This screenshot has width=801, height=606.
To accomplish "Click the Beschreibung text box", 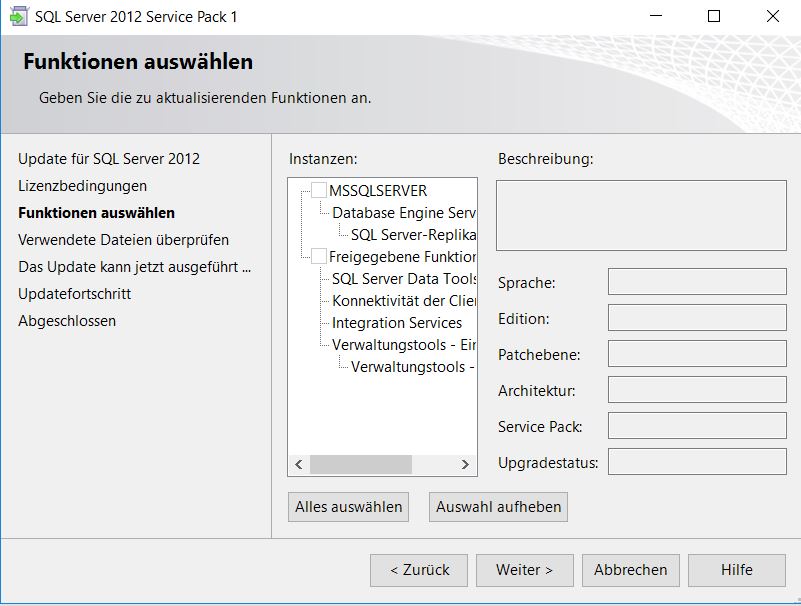I will click(x=641, y=215).
